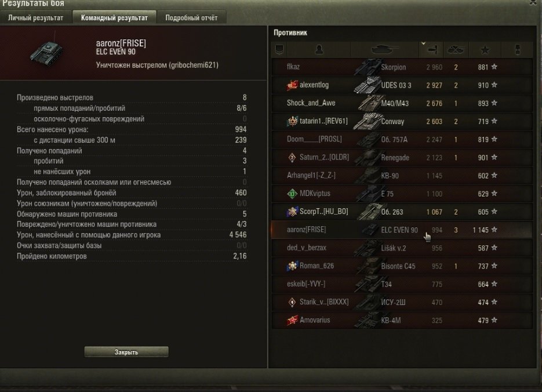Sort by damage dealt gun icon
Image resolution: width=542 pixels, height=392 pixels.
point(431,50)
